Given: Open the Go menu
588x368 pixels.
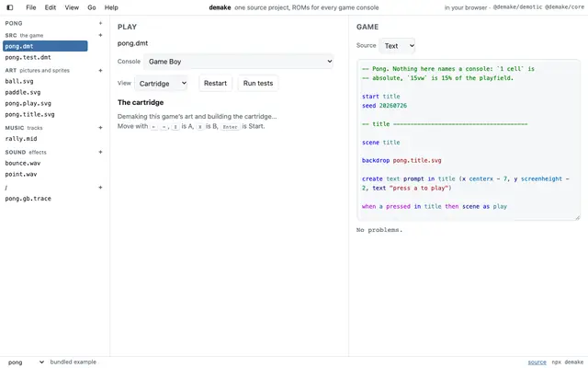Looking at the screenshot, I should (92, 7).
